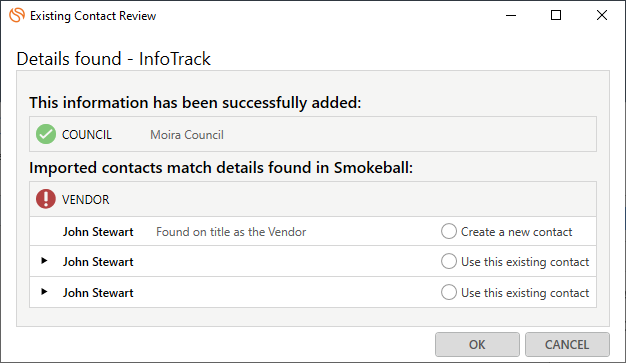Click the green checkmark beside COUNCIL
This screenshot has height=363, width=626.
46,134
